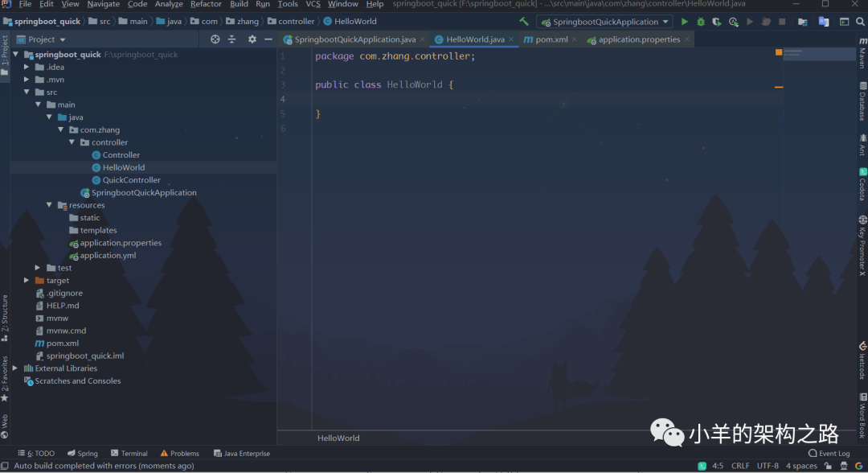Toggle the read-only lock icon in status bar
The height and width of the screenshot is (473, 868).
[828, 466]
